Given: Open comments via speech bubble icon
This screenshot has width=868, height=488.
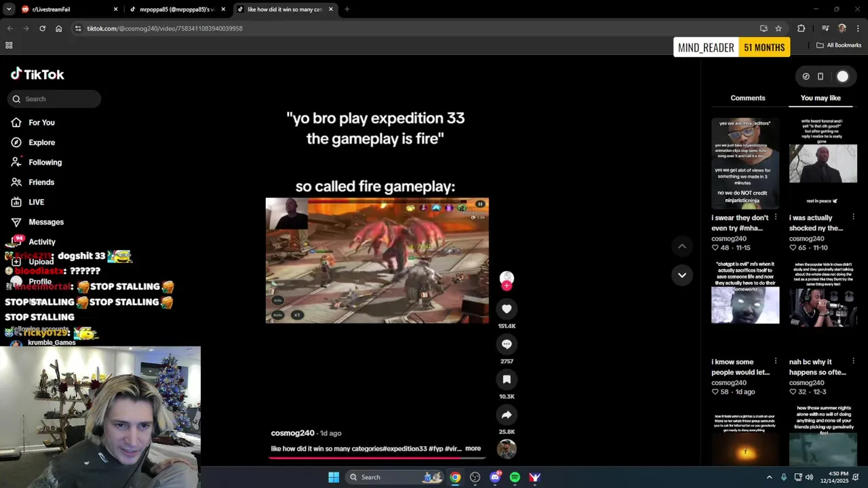Looking at the screenshot, I should pos(507,344).
